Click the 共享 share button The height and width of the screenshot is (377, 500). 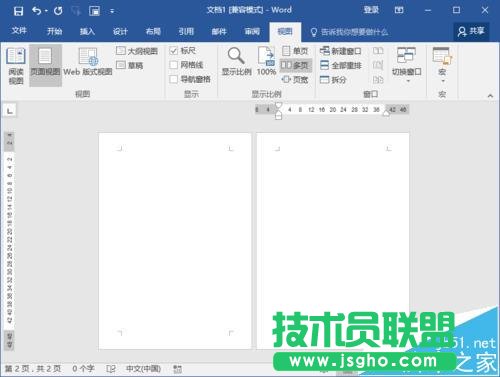tap(471, 31)
